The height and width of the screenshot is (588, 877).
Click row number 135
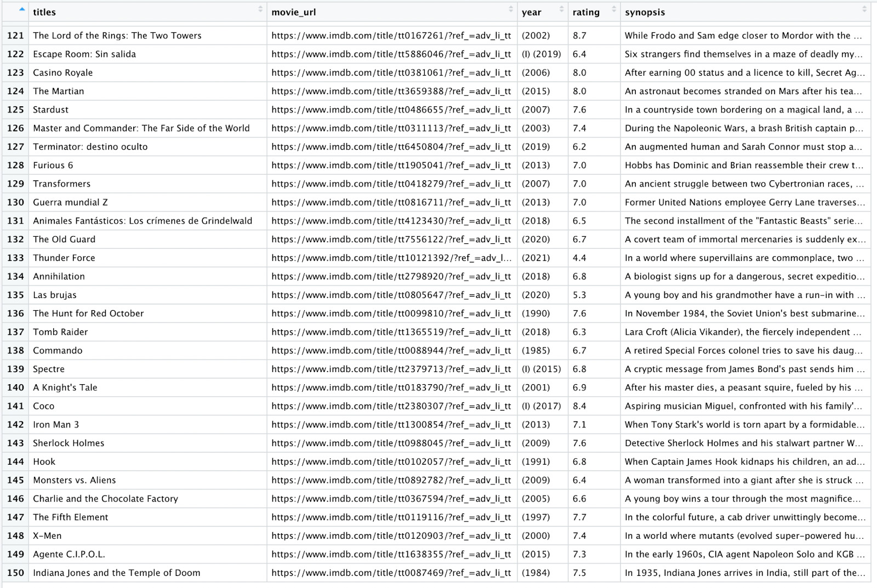click(x=15, y=295)
